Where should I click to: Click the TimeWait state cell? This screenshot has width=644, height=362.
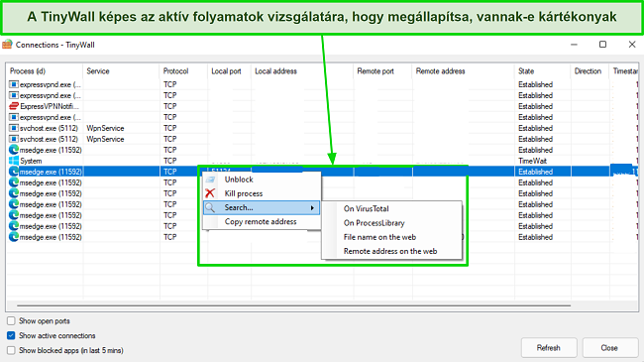532,161
